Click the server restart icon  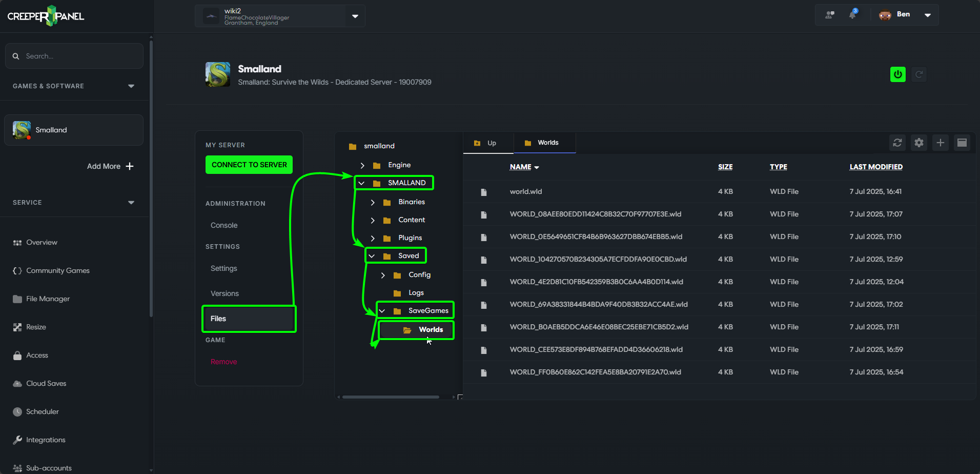919,74
